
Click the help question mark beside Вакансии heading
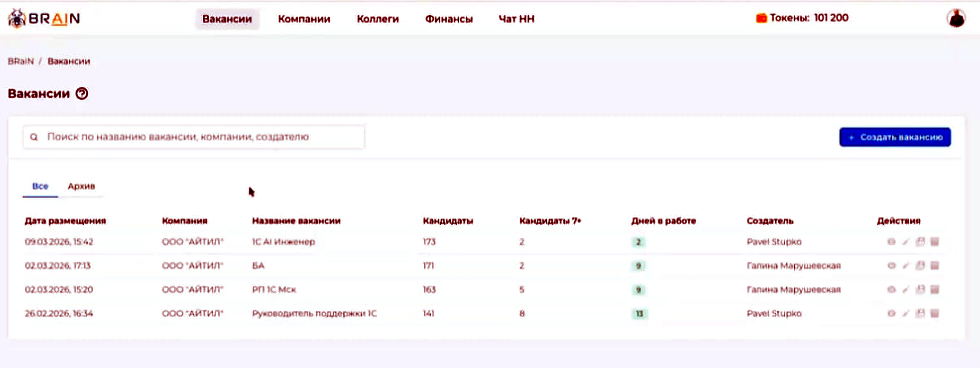(x=82, y=94)
